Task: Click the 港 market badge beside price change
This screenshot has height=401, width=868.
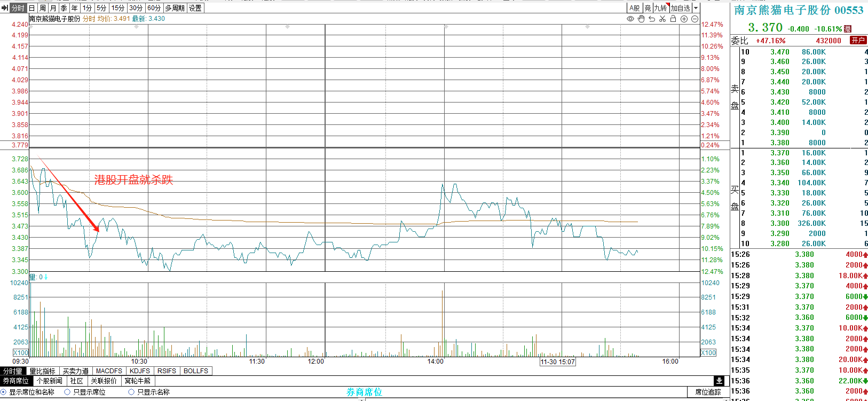Action: click(x=848, y=29)
